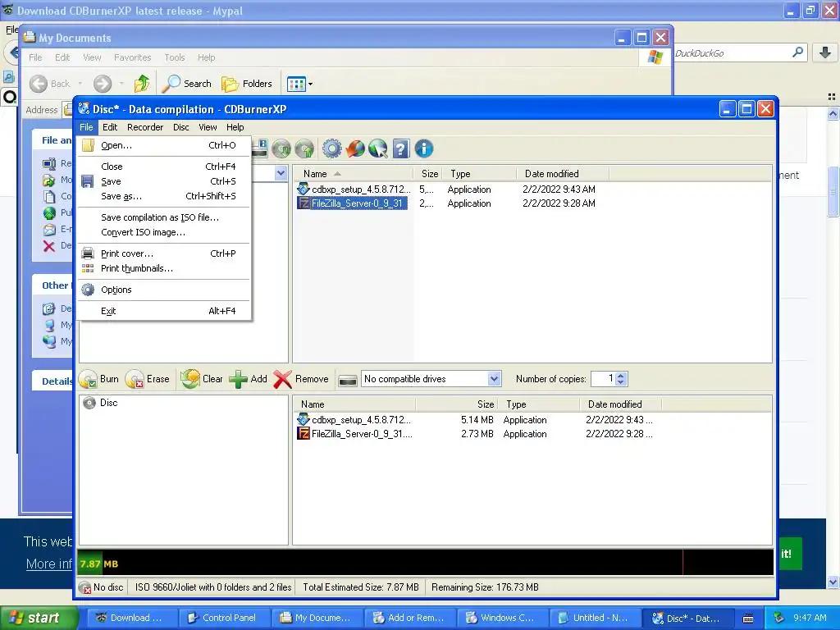Click the Remove button with red X
The height and width of the screenshot is (630, 840).
[301, 379]
